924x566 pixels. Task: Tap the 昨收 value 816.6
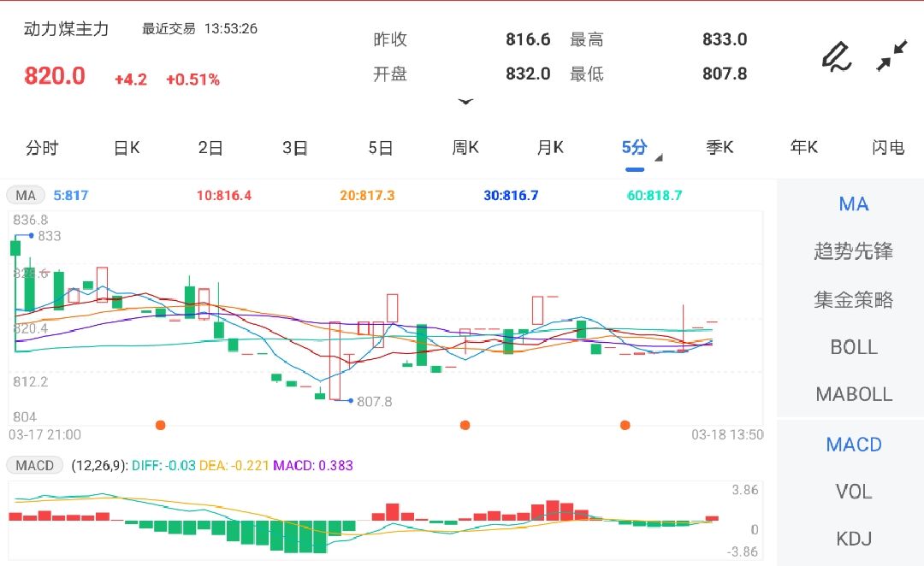tap(528, 39)
